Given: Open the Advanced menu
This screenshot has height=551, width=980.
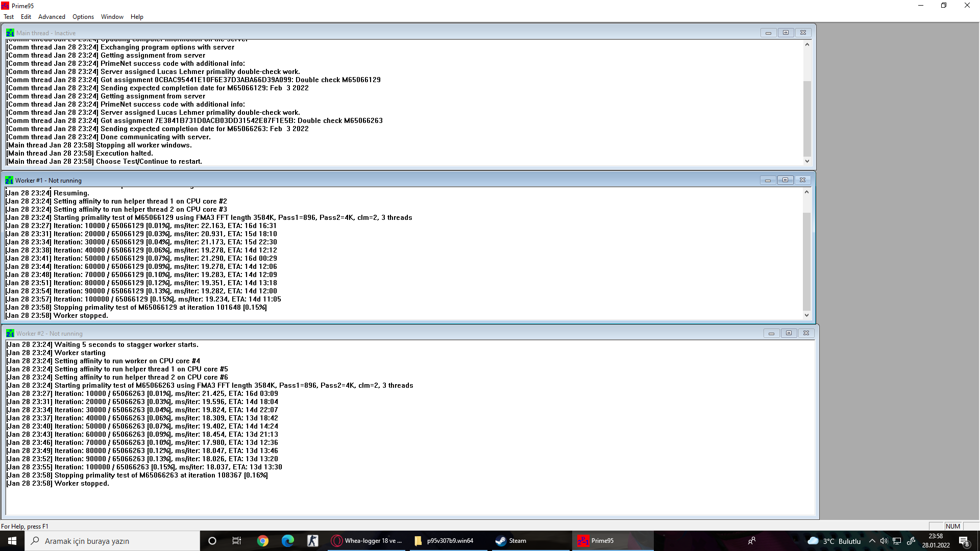Looking at the screenshot, I should pos(52,17).
